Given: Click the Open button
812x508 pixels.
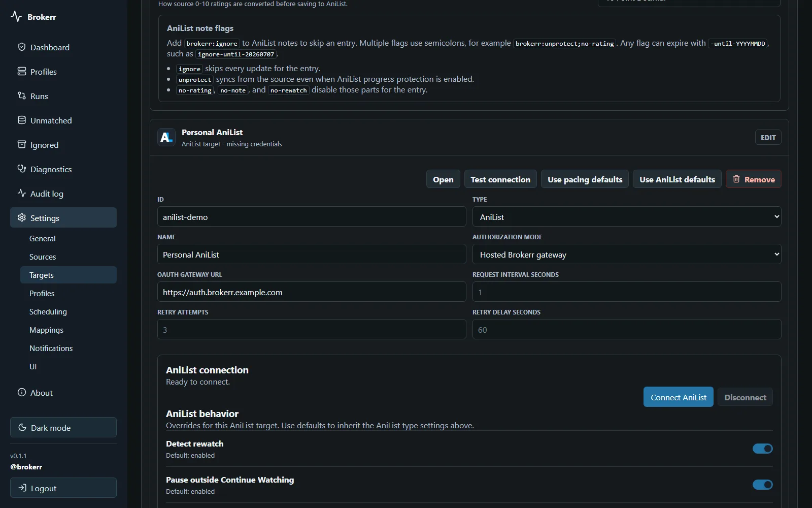Looking at the screenshot, I should tap(443, 179).
